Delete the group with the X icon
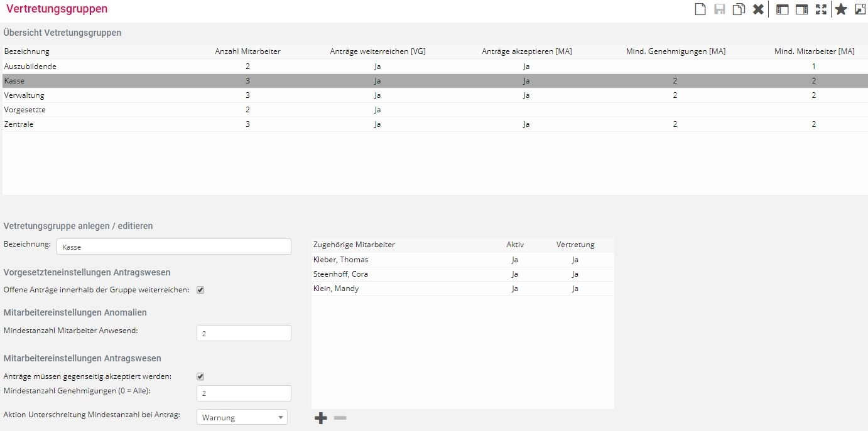 coord(758,9)
